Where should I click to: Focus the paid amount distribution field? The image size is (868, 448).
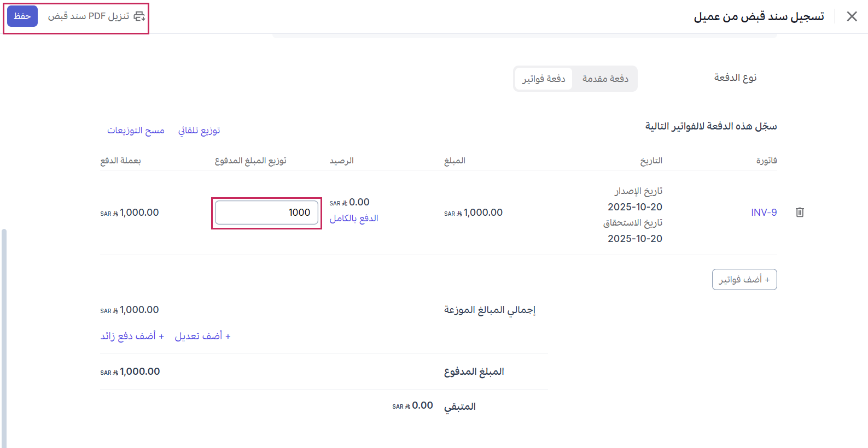(x=266, y=213)
